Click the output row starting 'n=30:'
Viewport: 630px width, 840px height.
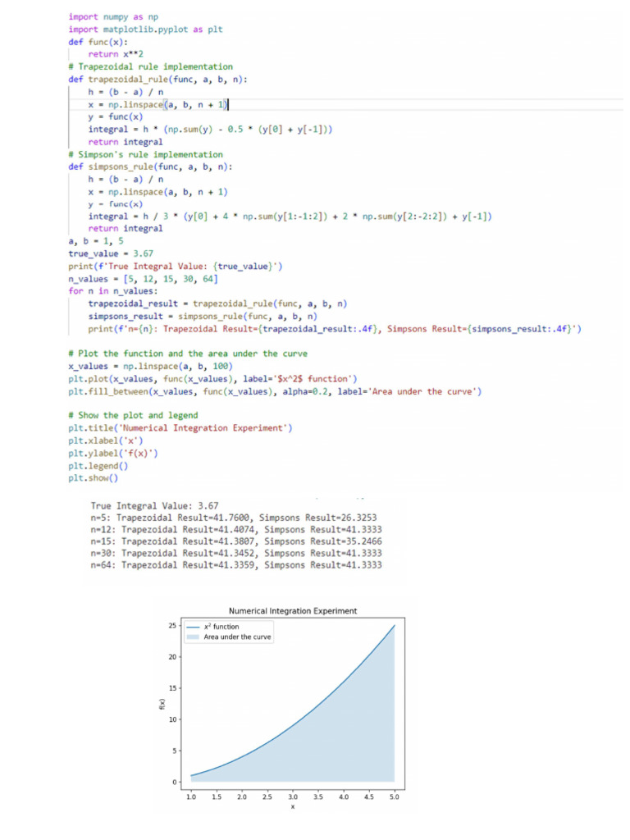[236, 553]
